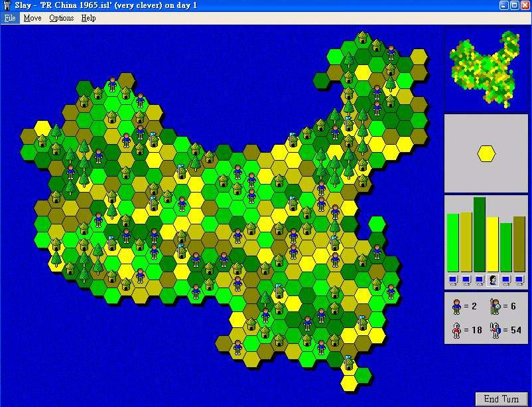Click computer icon under the last dark olive bar
This screenshot has width=532, height=407.
click(x=519, y=280)
